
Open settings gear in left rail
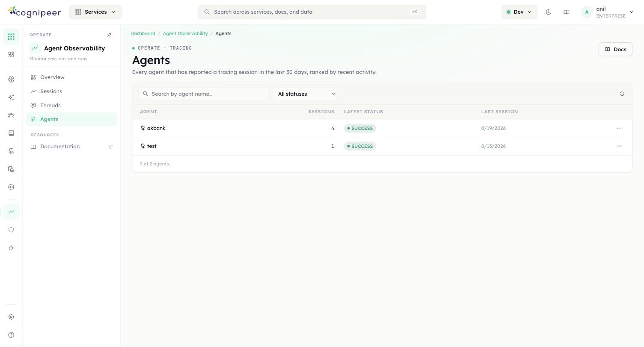pyautogui.click(x=11, y=317)
